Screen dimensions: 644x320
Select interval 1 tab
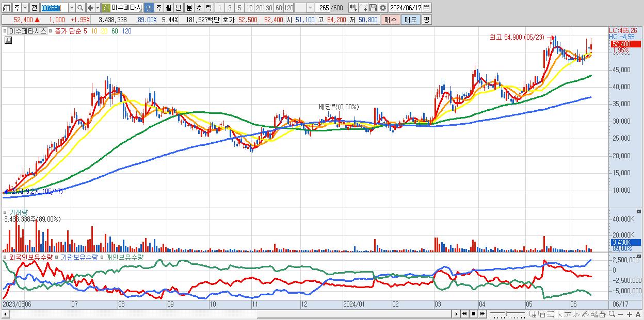tap(219, 8)
